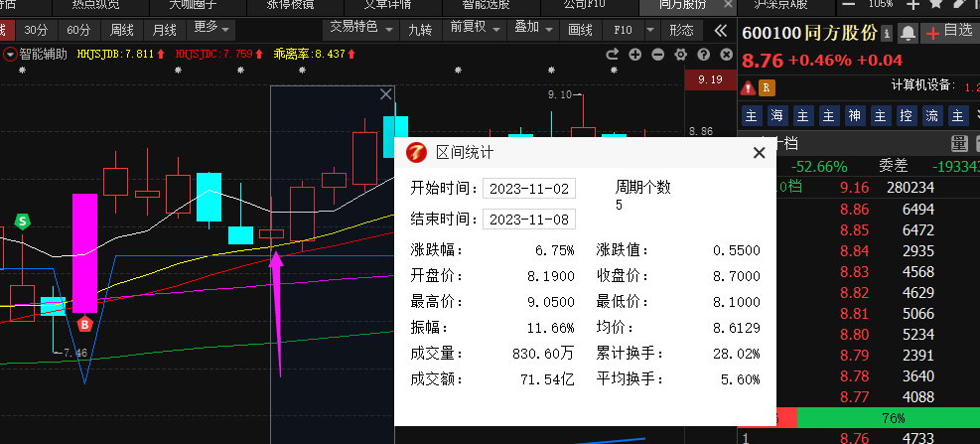
Task: Open the indicator help question icon
Action: 703,55
